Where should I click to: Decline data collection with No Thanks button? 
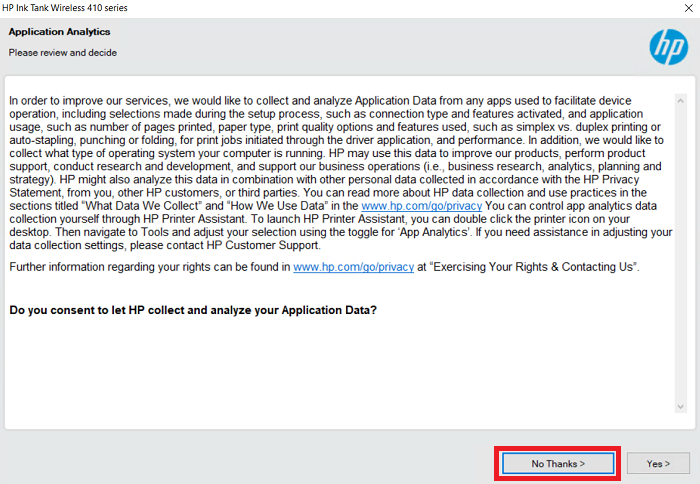point(558,463)
